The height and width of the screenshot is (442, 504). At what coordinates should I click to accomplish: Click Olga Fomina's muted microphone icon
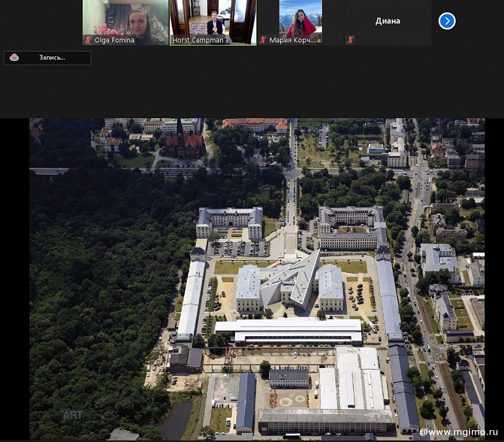(88, 40)
